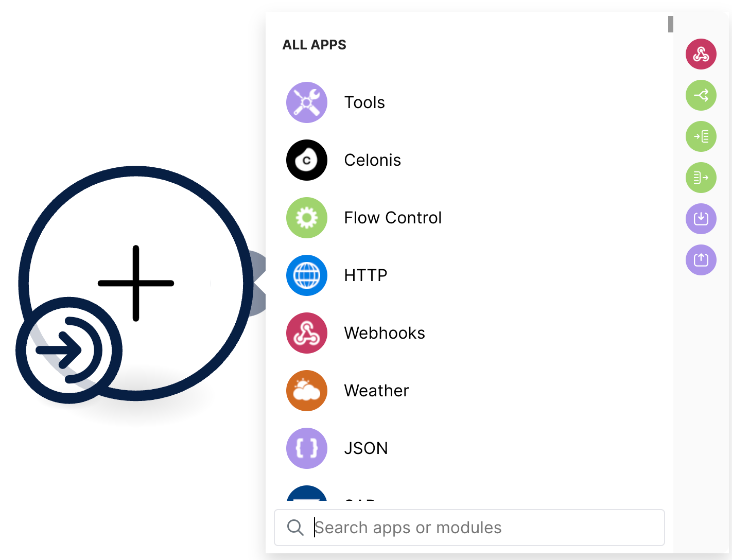Click the green Aggregator shortcut icon
The image size is (732, 560).
pos(701,178)
